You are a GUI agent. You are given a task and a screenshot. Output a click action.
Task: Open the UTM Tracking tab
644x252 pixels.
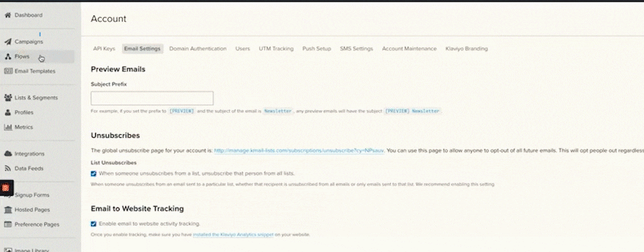[x=276, y=49]
